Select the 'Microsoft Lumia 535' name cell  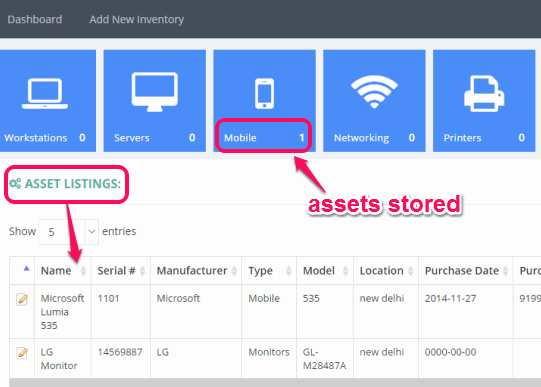tap(63, 312)
